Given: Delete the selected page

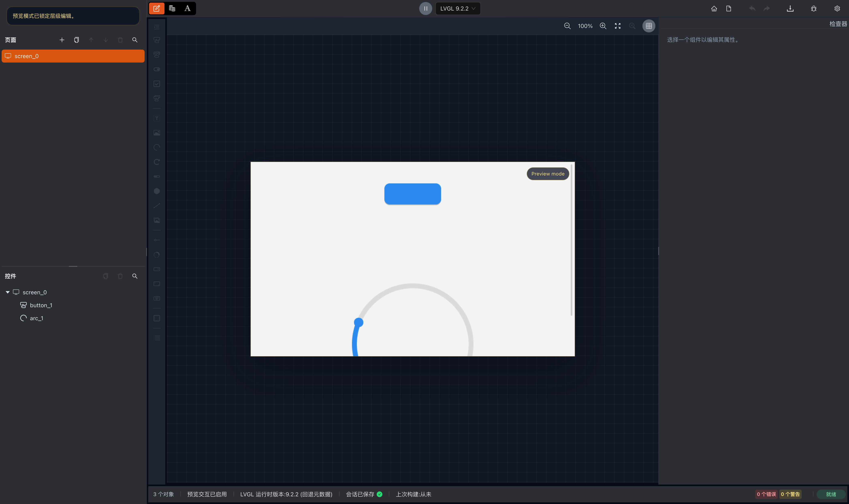Looking at the screenshot, I should 120,40.
